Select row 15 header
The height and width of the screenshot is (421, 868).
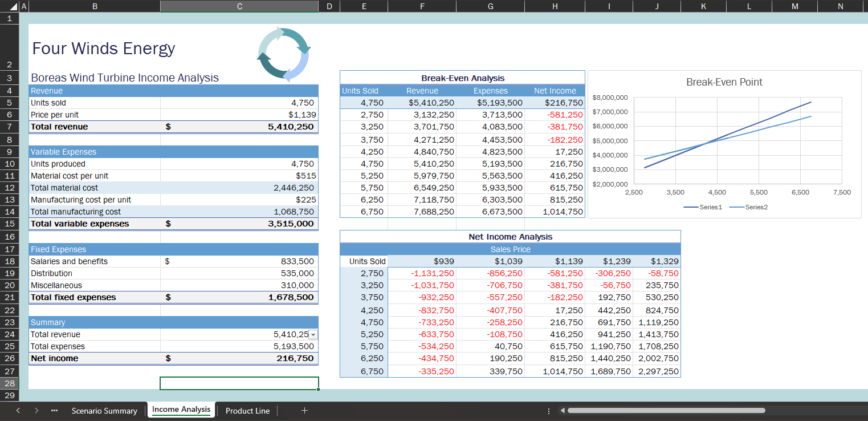[9, 224]
